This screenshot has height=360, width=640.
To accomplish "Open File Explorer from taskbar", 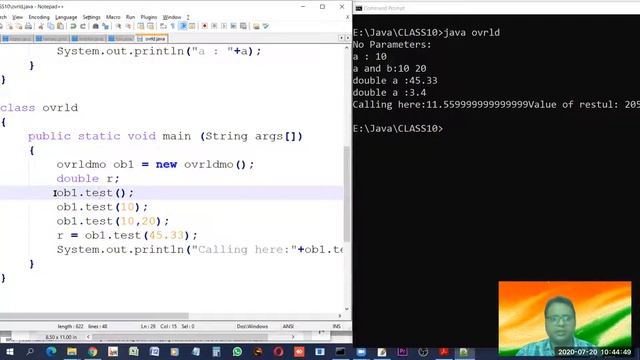I will (x=72, y=352).
